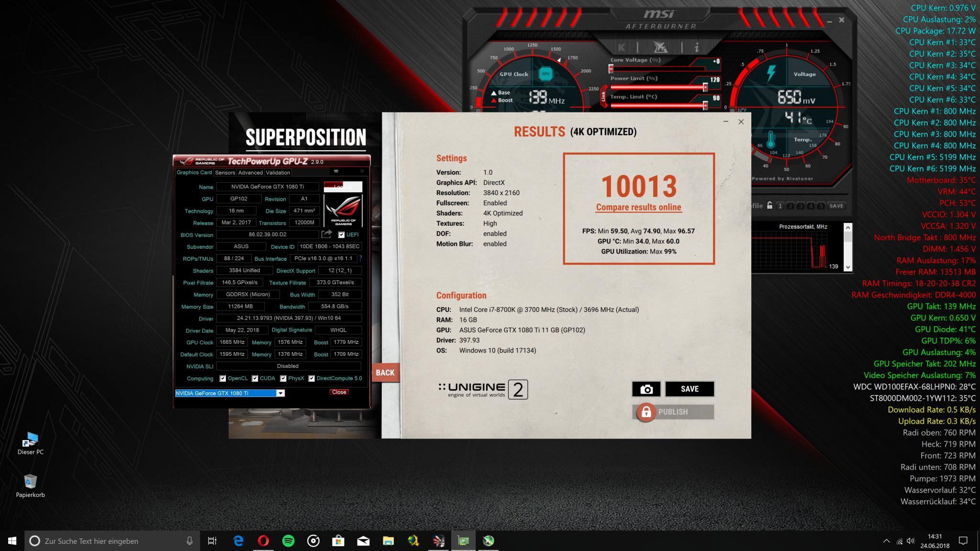Click the Link bracket in Afterburner

tap(604, 96)
